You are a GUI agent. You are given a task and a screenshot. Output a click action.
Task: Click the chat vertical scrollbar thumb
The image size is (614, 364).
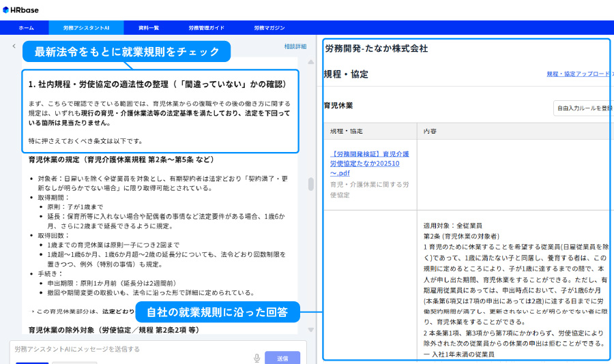point(311,184)
